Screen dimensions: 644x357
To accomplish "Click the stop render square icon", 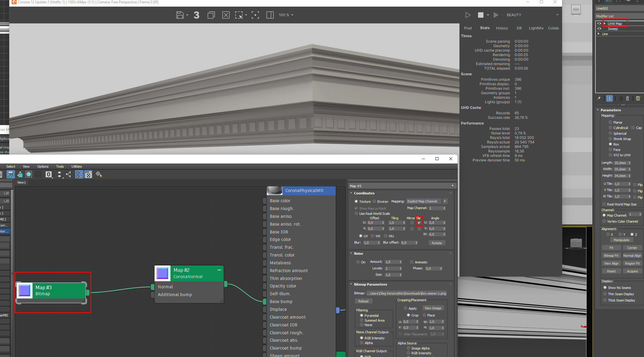I will coord(480,15).
